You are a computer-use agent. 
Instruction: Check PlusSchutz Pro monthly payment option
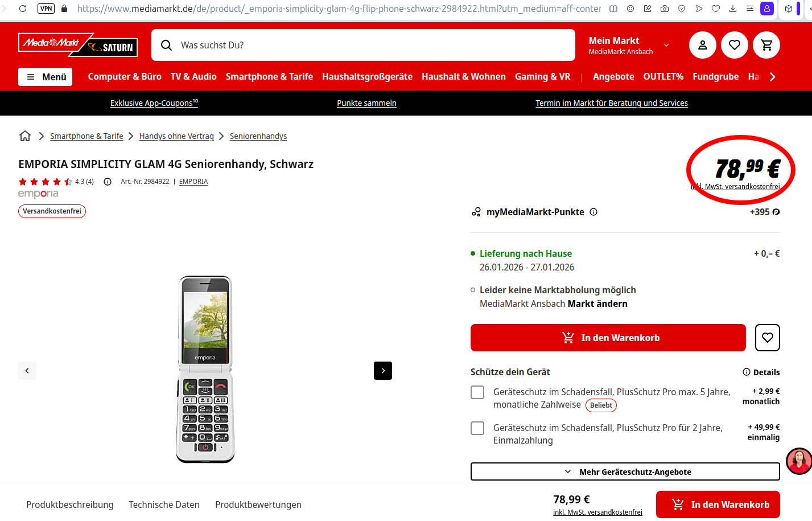pyautogui.click(x=477, y=392)
